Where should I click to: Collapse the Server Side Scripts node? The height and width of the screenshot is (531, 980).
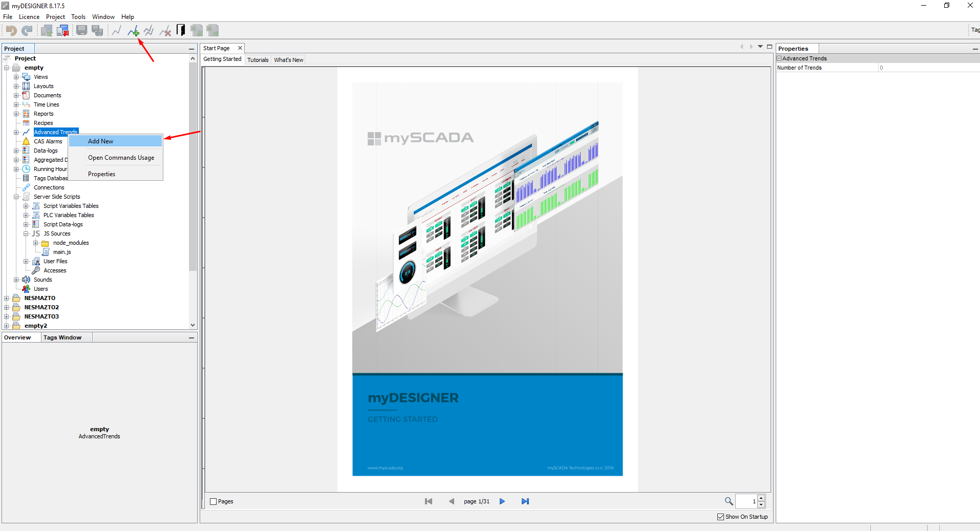point(16,197)
